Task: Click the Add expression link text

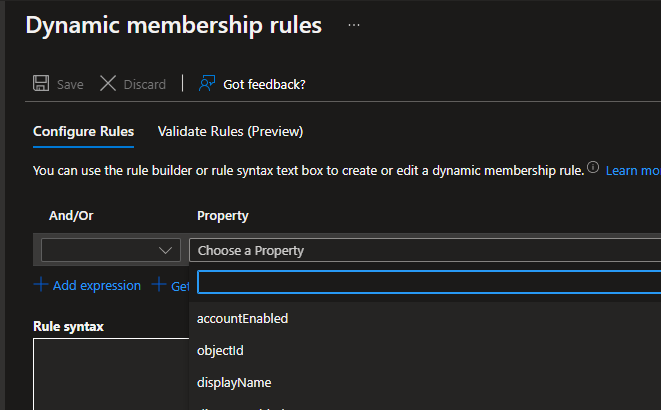Action: [x=97, y=285]
